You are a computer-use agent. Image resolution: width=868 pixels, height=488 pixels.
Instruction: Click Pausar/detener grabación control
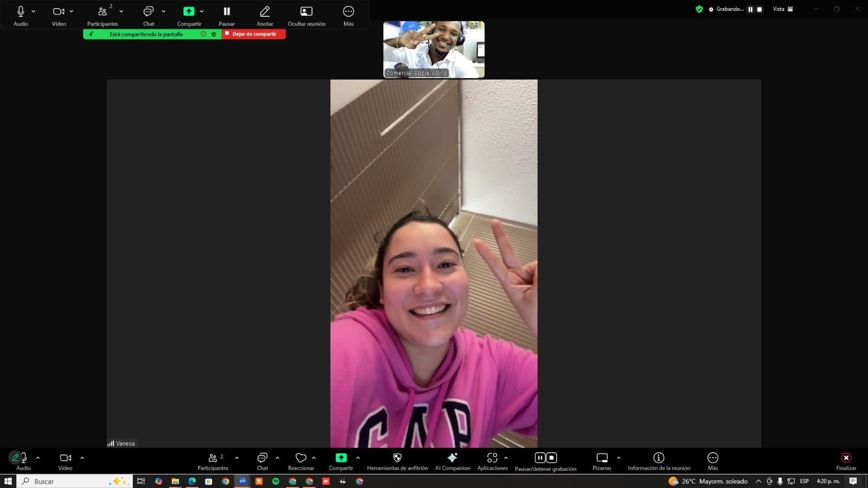click(x=545, y=458)
